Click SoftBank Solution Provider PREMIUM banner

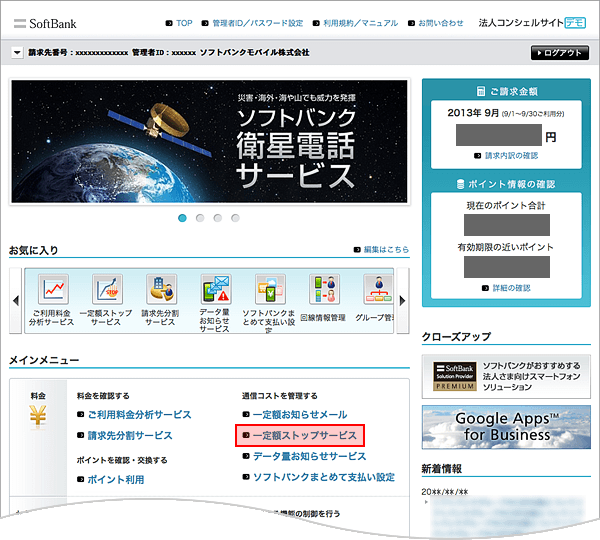(x=506, y=377)
